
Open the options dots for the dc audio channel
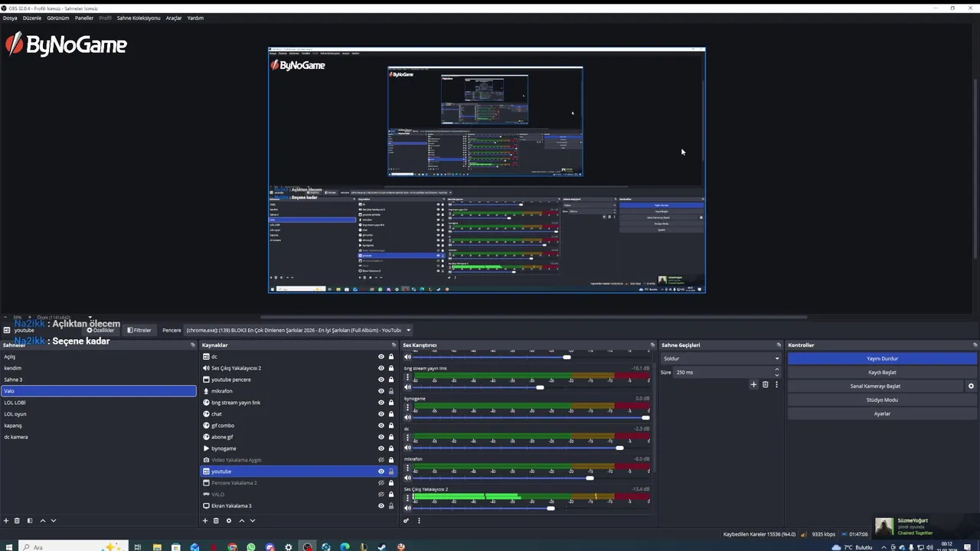pyautogui.click(x=407, y=438)
